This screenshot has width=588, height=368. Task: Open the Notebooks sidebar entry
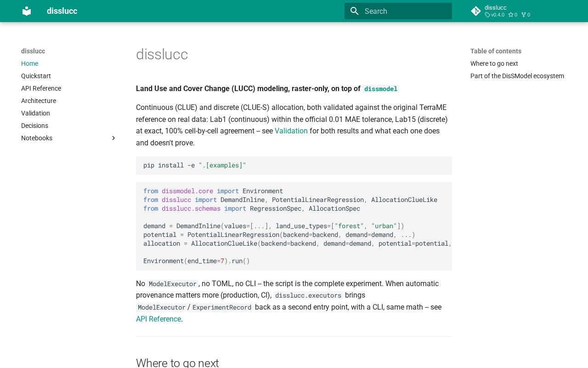click(37, 138)
